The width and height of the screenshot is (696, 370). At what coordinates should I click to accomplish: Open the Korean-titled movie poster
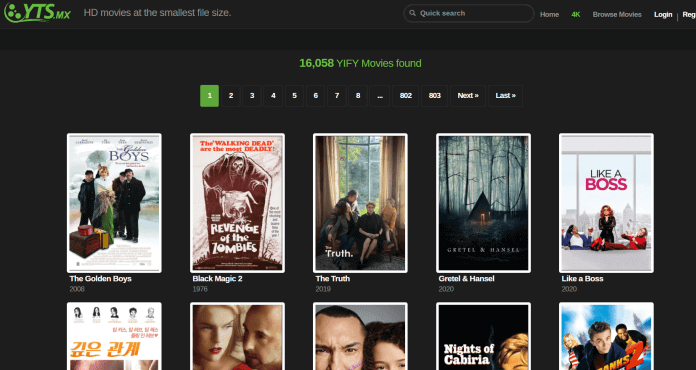[114, 336]
